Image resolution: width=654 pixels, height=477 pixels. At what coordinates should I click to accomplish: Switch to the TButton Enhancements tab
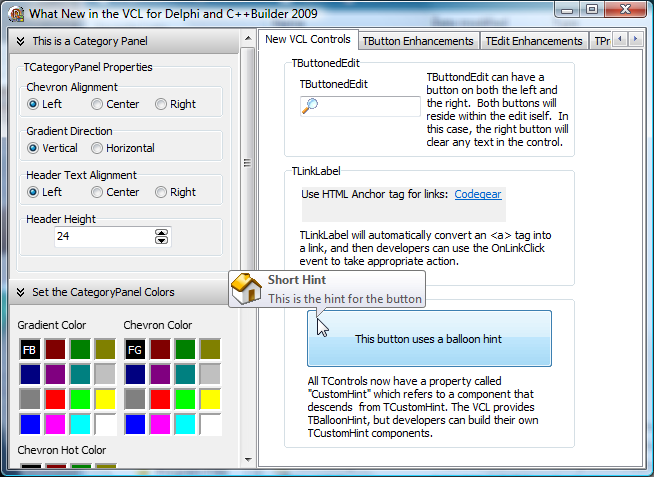[418, 41]
